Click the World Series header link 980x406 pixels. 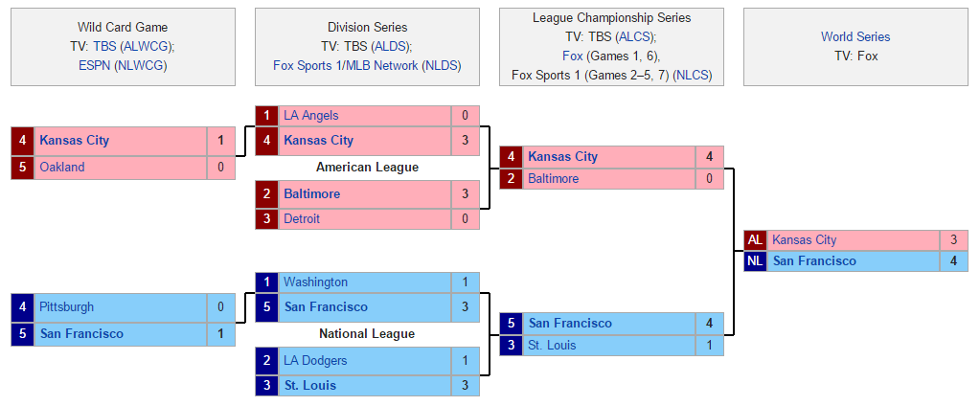pos(855,37)
